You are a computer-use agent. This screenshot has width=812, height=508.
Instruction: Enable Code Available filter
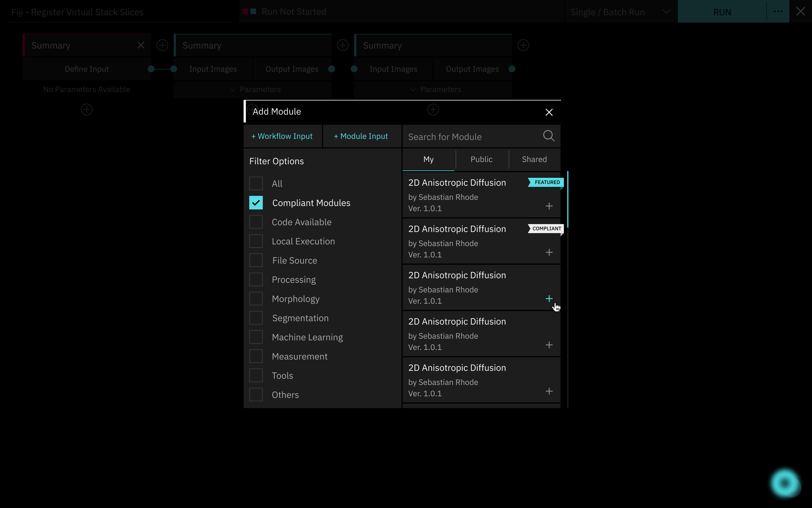pyautogui.click(x=256, y=222)
